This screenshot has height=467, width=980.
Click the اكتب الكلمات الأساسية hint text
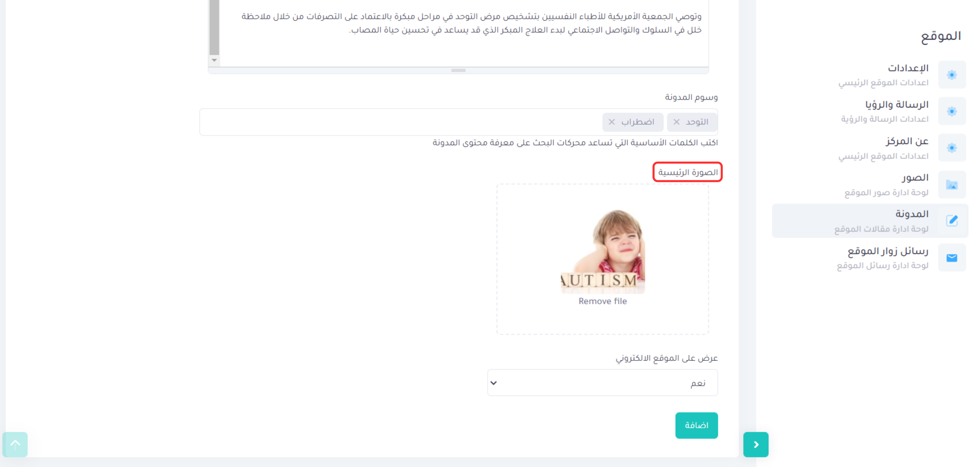(575, 142)
